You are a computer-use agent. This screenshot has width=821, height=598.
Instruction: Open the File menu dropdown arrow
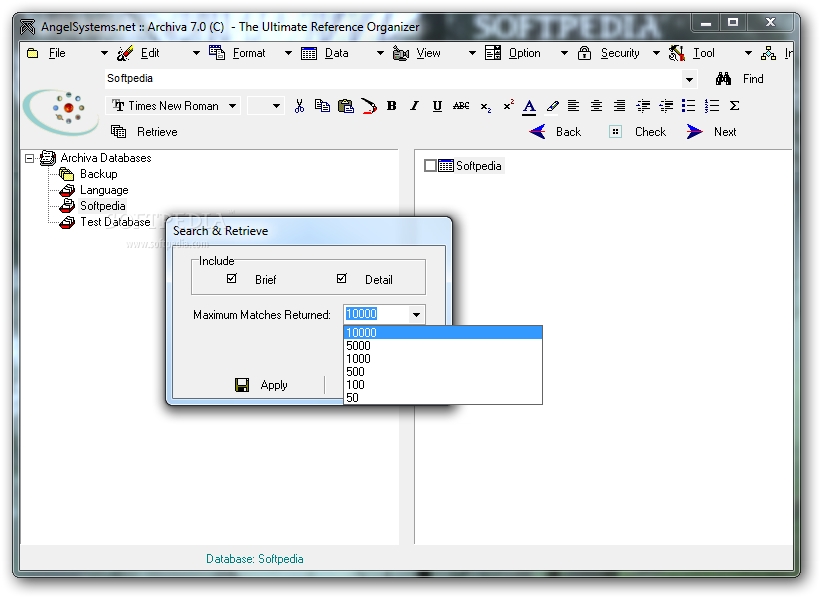pos(104,53)
